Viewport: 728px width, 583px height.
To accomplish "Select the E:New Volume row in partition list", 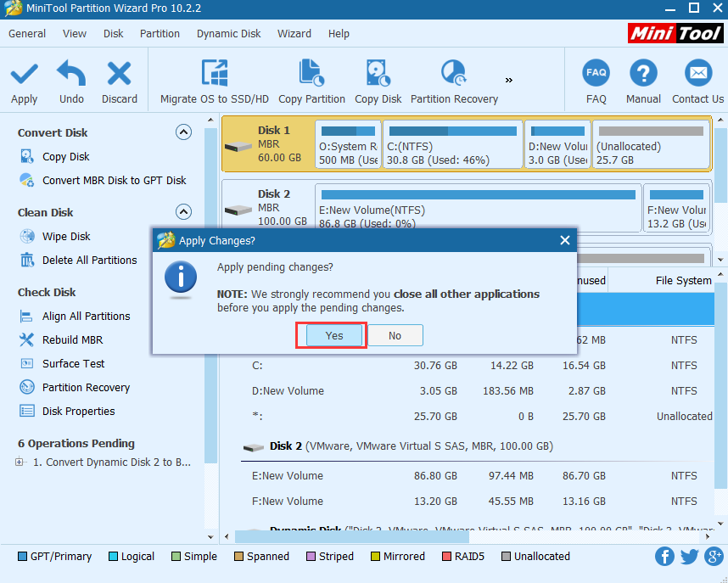I will coord(478,476).
